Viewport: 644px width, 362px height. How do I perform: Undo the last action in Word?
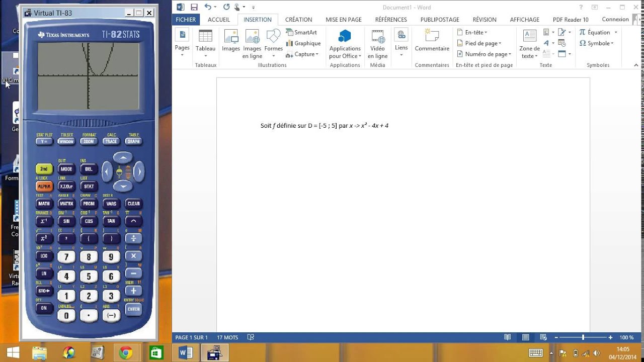tap(208, 7)
